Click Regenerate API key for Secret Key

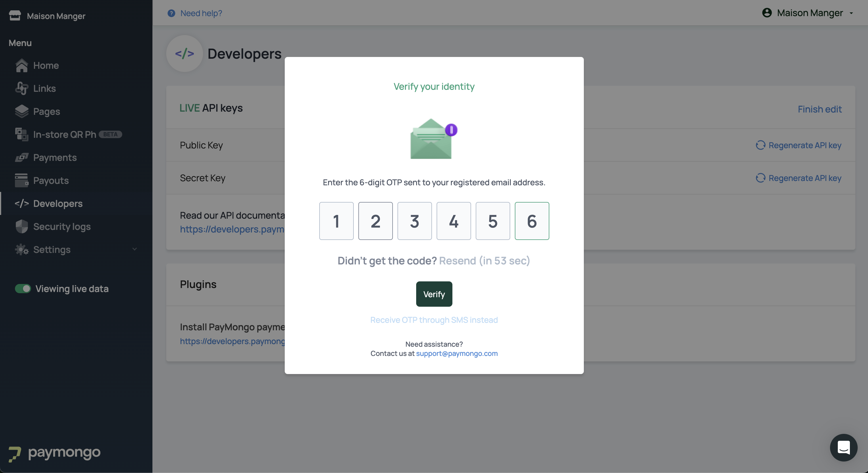coord(805,178)
